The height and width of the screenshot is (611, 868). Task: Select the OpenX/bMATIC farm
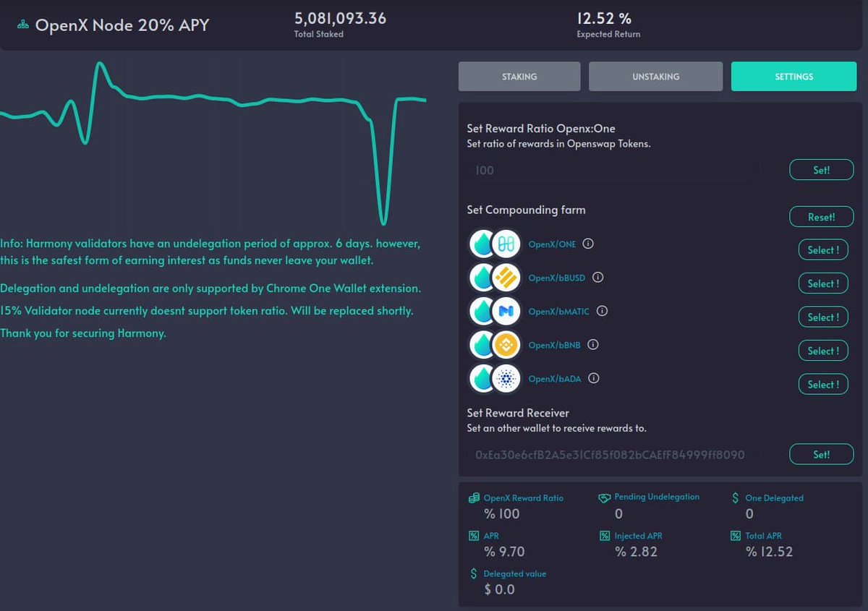[822, 317]
